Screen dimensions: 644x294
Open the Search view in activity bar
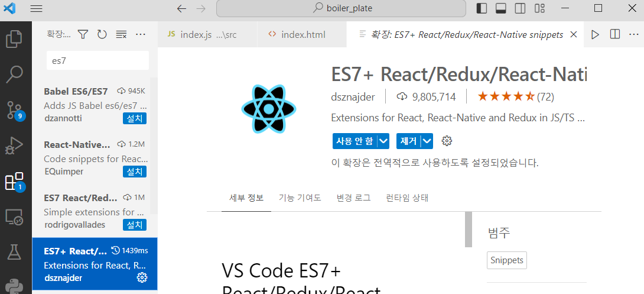15,74
